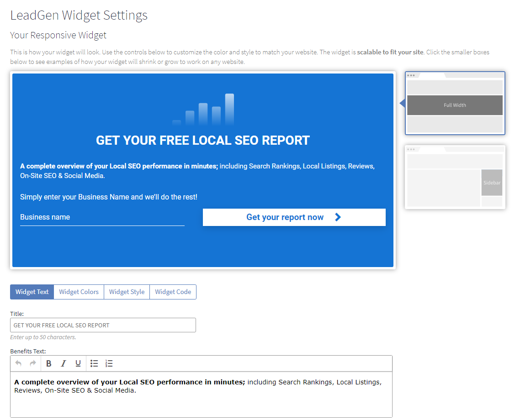Click the Title: label
The width and height of the screenshot is (515, 420).
(17, 314)
